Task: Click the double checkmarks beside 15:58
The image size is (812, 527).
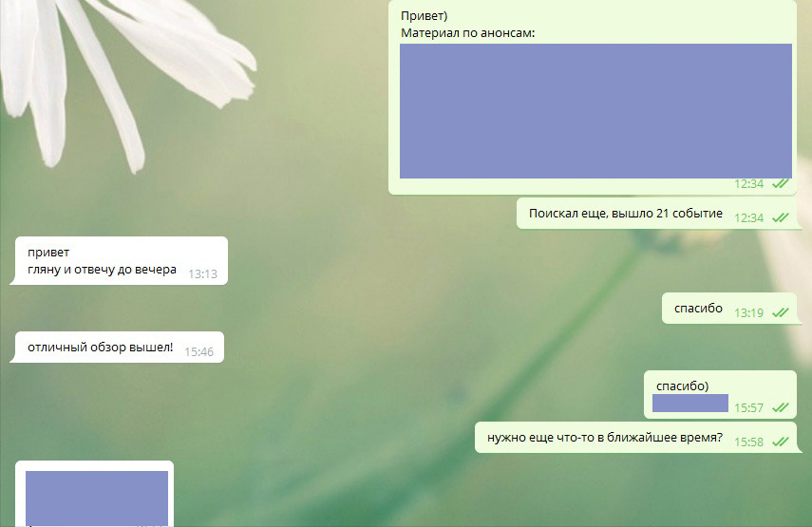Action: (781, 442)
